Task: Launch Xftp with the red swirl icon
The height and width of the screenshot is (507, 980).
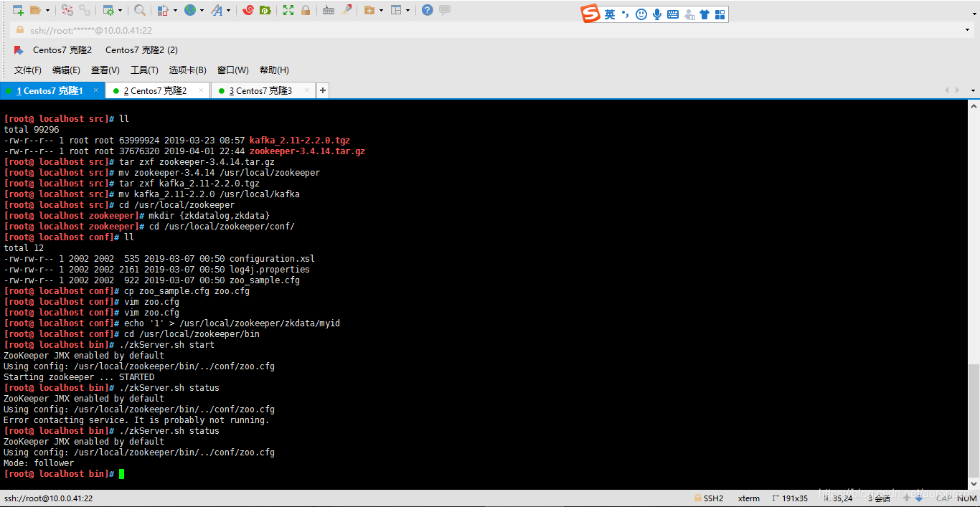Action: pyautogui.click(x=248, y=10)
